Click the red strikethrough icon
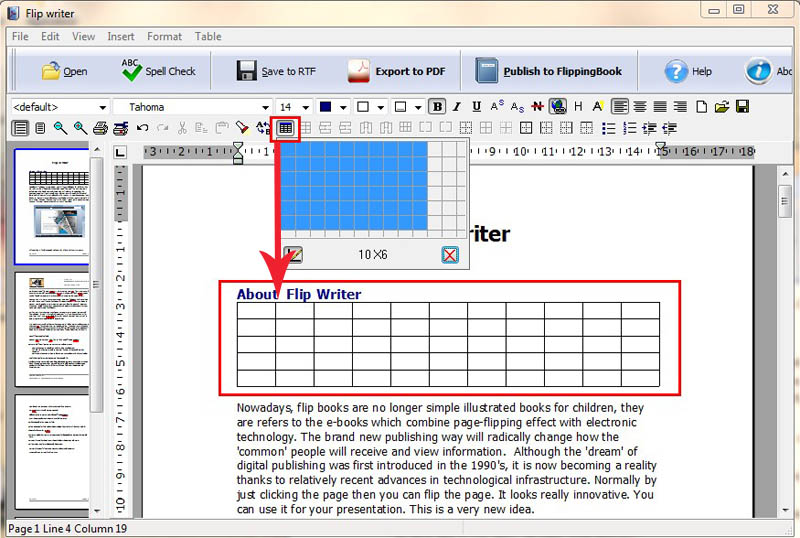This screenshot has height=538, width=800. click(x=537, y=107)
